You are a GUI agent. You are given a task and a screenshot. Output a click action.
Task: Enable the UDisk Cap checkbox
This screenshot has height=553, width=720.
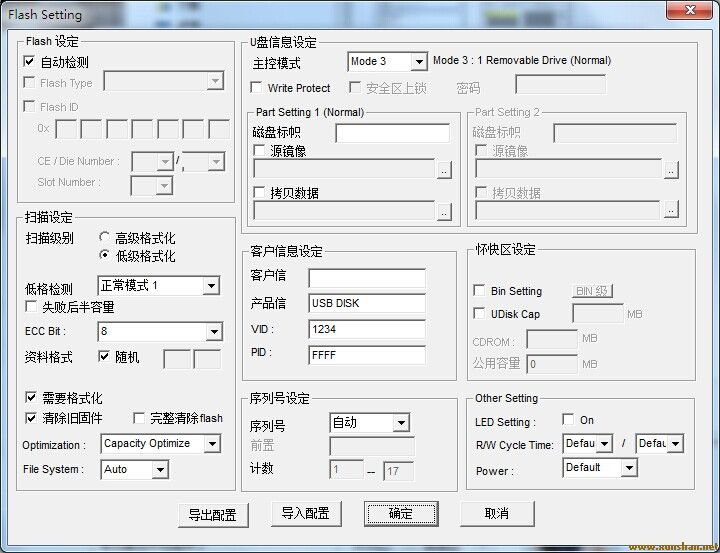[x=479, y=314]
